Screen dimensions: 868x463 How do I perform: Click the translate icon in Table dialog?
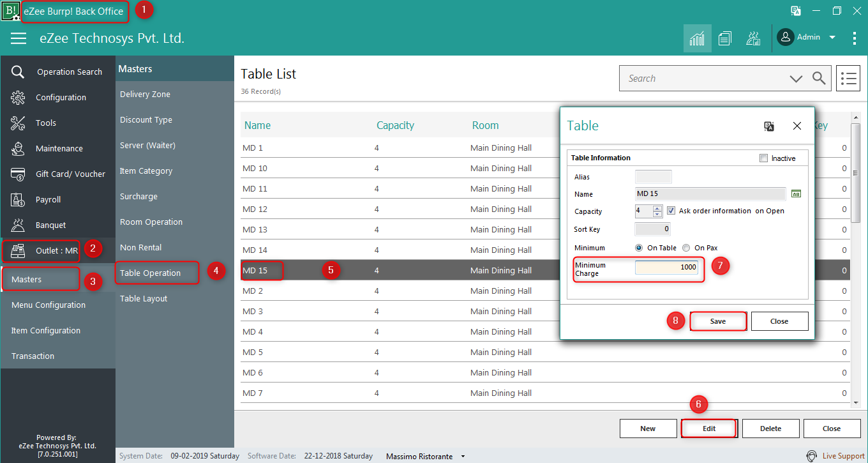point(769,126)
